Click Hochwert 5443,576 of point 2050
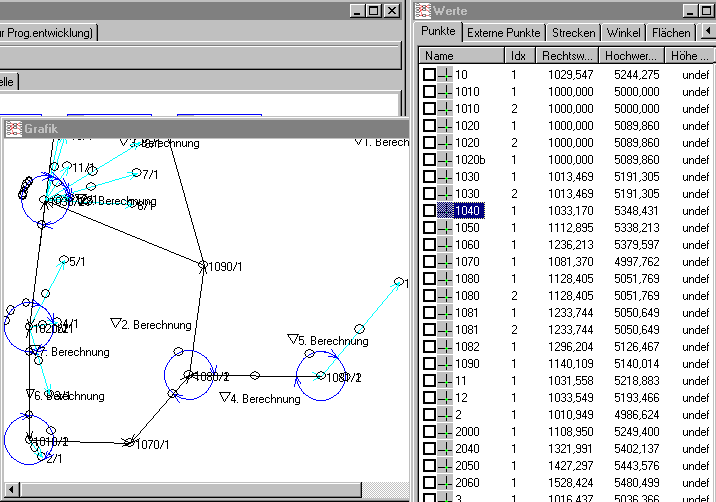Screen dimensions: 716x502 pos(636,465)
